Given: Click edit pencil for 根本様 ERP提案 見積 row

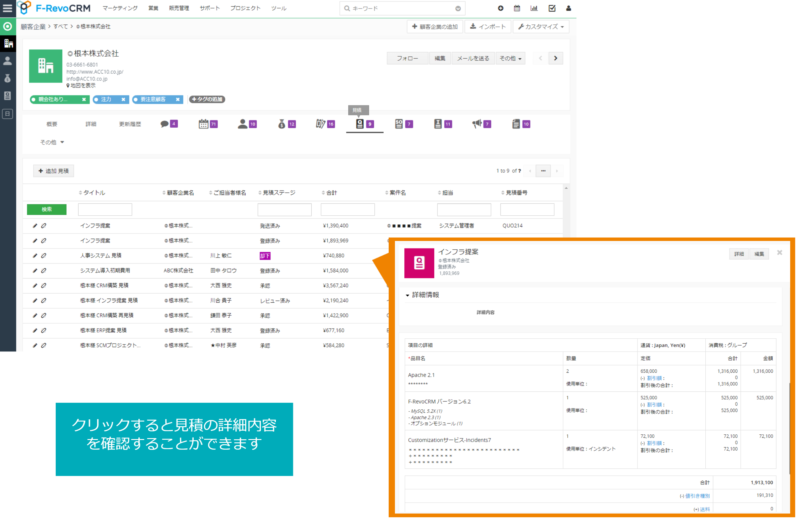Looking at the screenshot, I should (x=35, y=330).
